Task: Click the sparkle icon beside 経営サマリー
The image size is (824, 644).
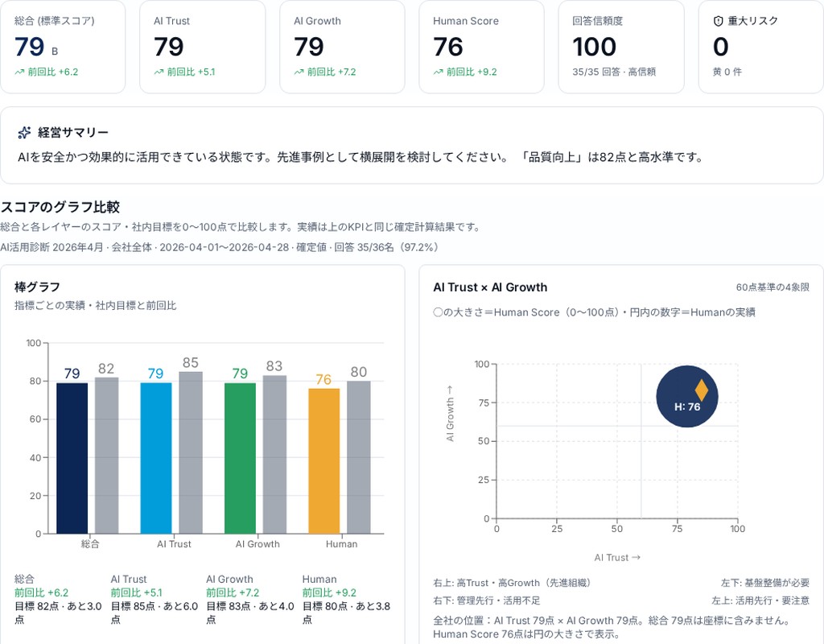Action: (24, 133)
